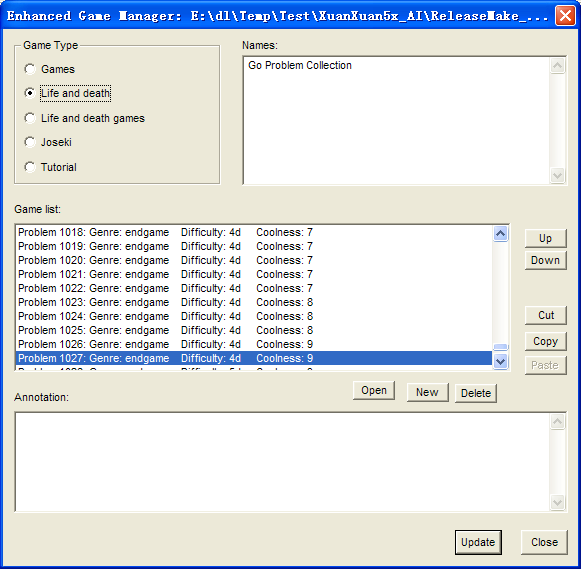Move selected game Up in list
The width and height of the screenshot is (581, 569).
[x=545, y=238]
